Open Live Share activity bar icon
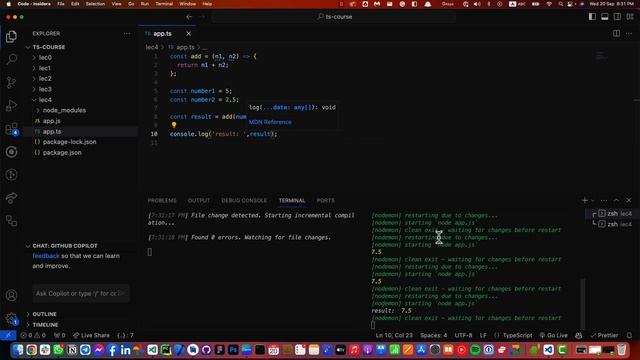This screenshot has width=640, height=360. point(11,198)
